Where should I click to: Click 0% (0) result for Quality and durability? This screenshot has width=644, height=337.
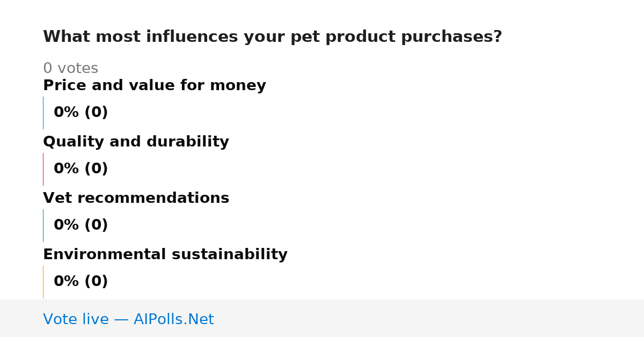(x=81, y=169)
